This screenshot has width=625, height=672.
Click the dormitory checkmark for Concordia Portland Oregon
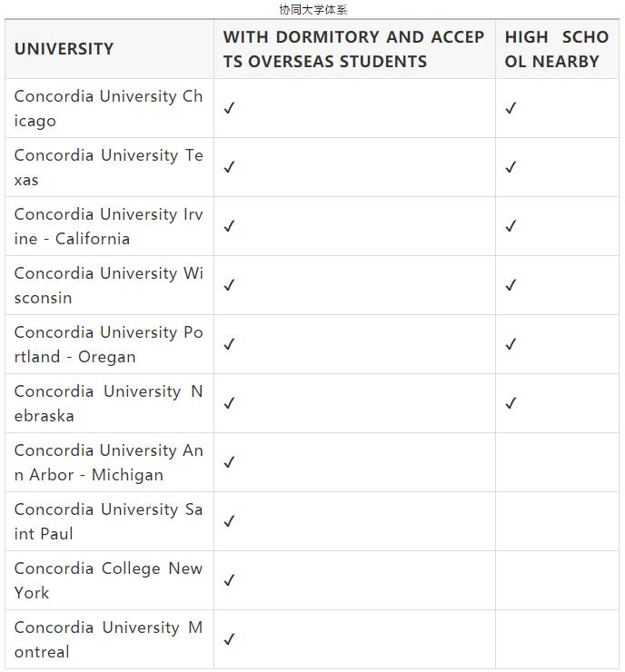click(229, 344)
